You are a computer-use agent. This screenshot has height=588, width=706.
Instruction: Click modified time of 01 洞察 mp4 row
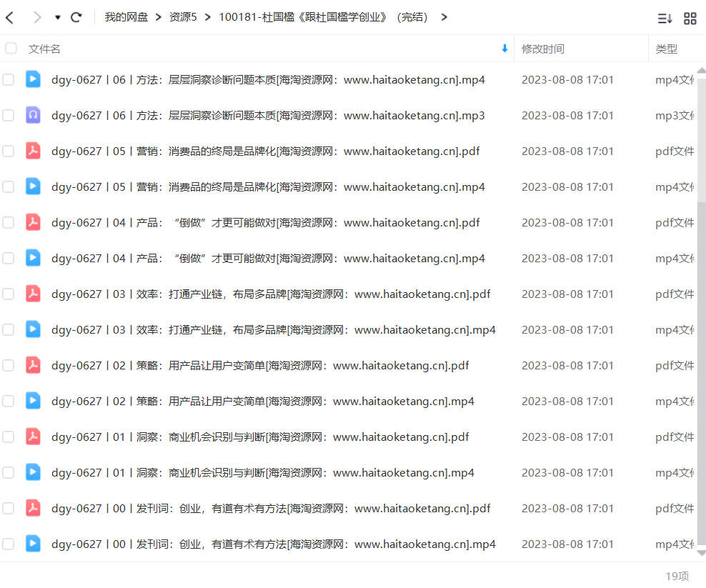(x=567, y=473)
